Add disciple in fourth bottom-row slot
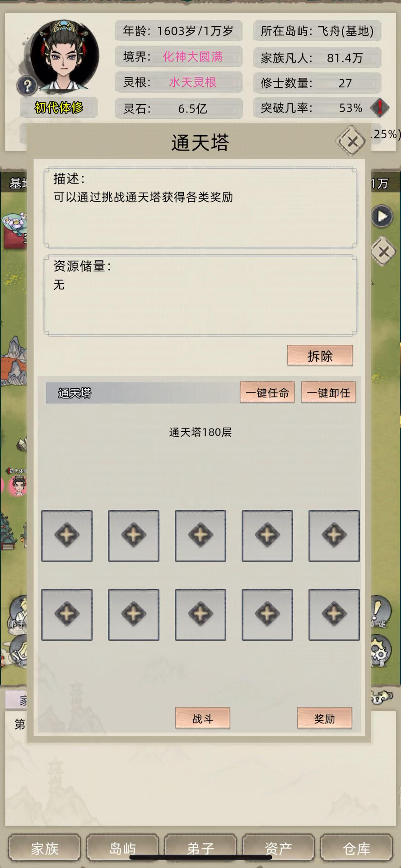Screen dimensions: 401x868 point(267,614)
